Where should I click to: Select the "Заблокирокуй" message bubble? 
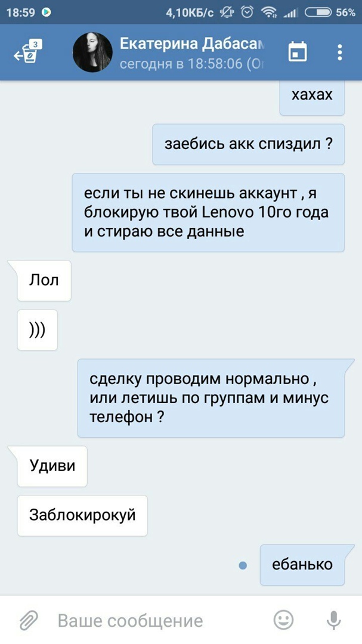[82, 515]
